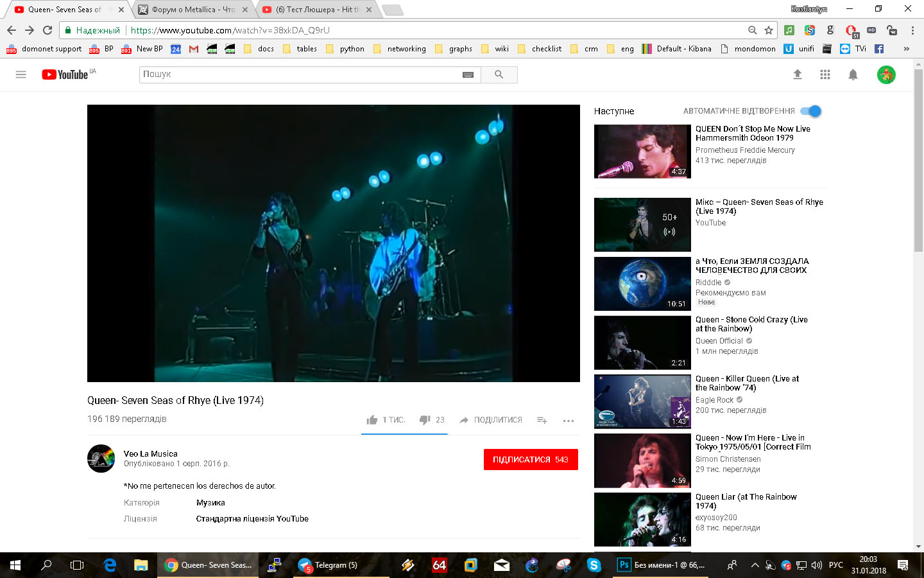Click the red ПІДПИСАТИСЯ subscribe button
This screenshot has width=924, height=578.
coord(531,460)
